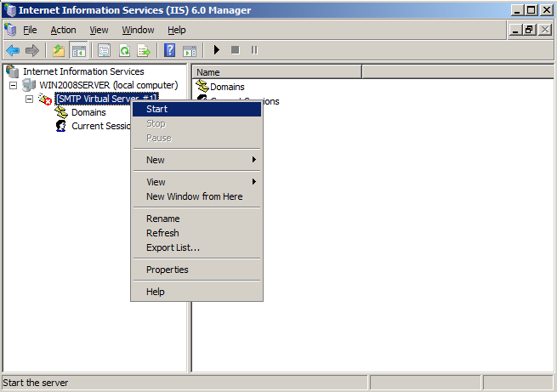
Task: Choose Refresh from the context menu
Action: pos(196,233)
